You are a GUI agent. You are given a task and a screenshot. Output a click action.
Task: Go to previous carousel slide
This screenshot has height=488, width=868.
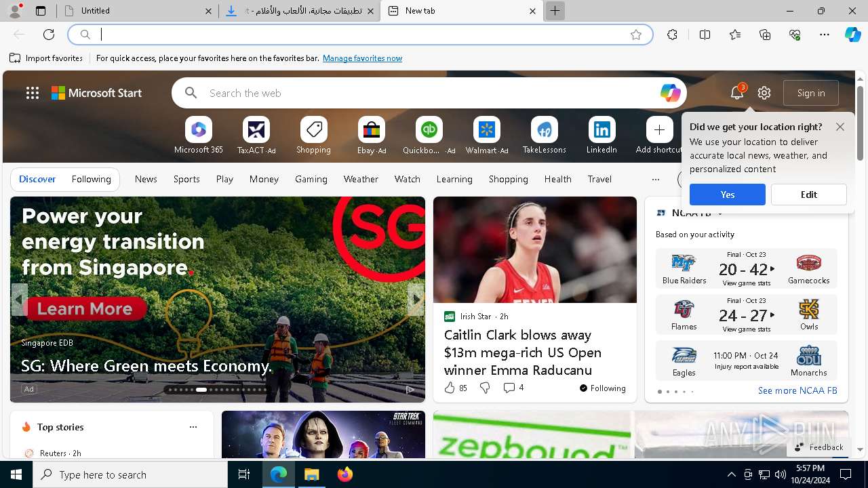[x=20, y=299]
